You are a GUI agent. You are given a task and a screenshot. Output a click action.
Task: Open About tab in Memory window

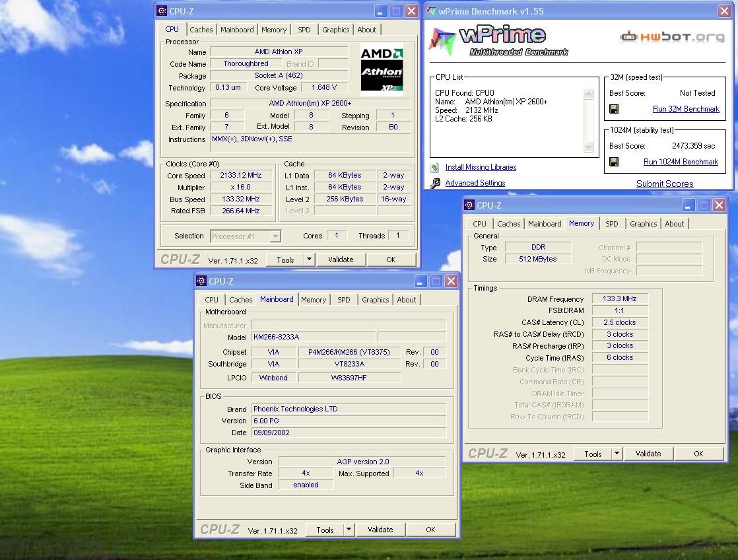[674, 224]
